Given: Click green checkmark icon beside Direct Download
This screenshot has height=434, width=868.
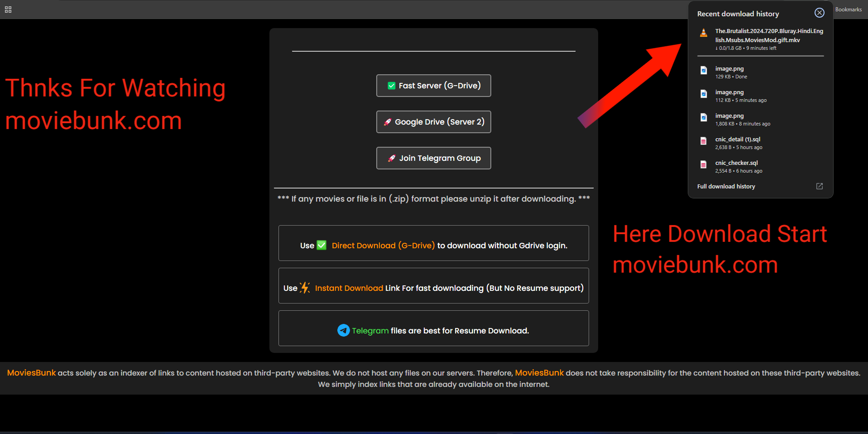Looking at the screenshot, I should (321, 245).
